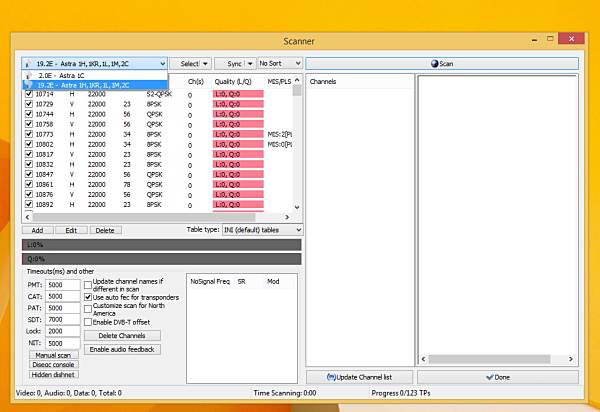
Task: Click Enable audio feedback button
Action: point(122,349)
